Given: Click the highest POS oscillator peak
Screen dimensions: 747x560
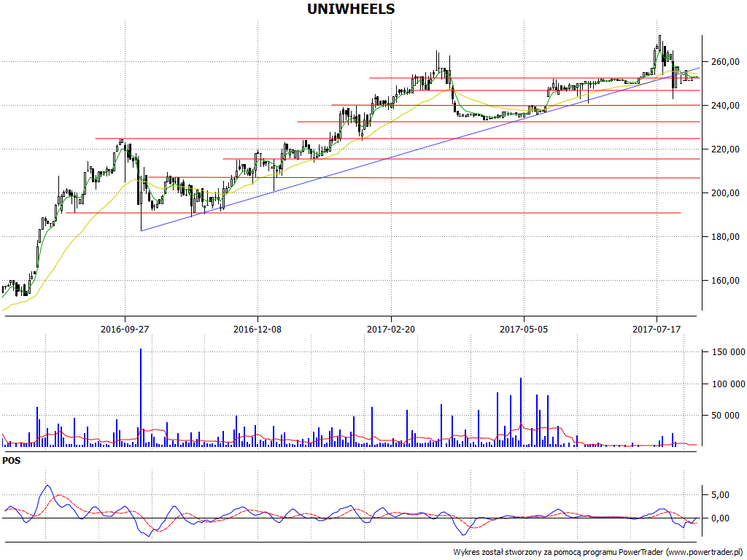Looking at the screenshot, I should pos(47,486).
